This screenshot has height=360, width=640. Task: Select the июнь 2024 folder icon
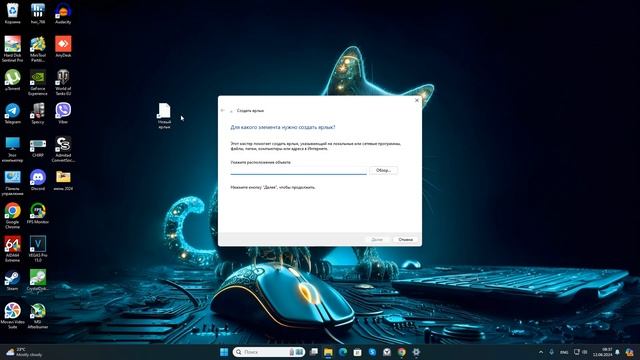click(63, 180)
